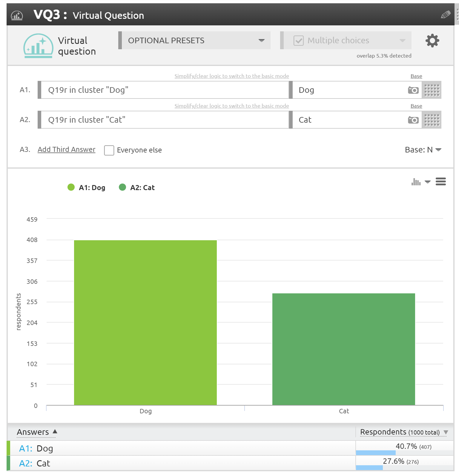Click the pencil edit icon in header

[445, 15]
